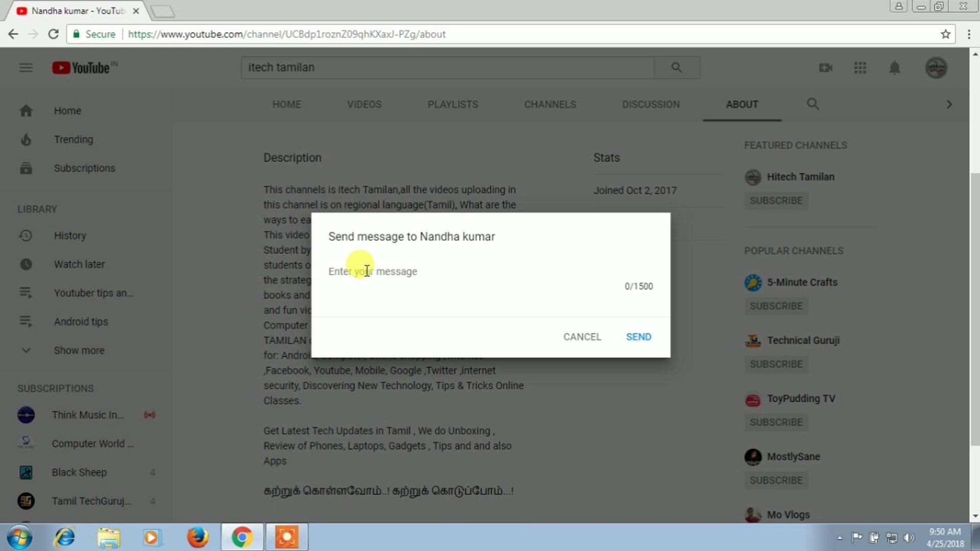The width and height of the screenshot is (980, 551).
Task: Start a search with the magnifier icon
Action: (676, 67)
